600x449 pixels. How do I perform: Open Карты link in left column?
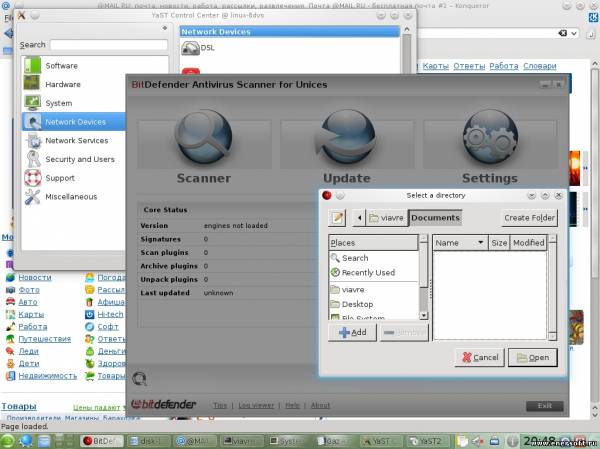[31, 314]
